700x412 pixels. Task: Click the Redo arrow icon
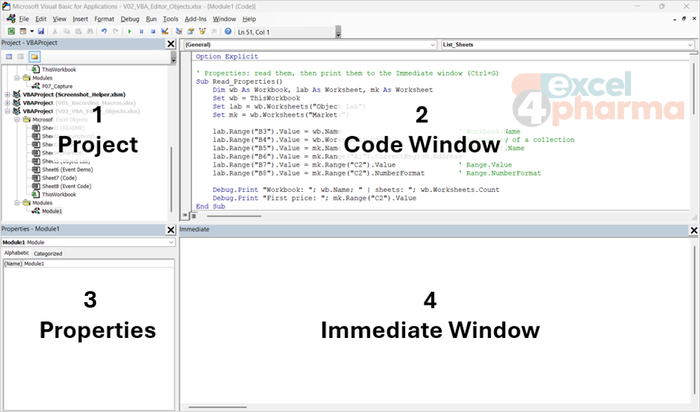116,31
